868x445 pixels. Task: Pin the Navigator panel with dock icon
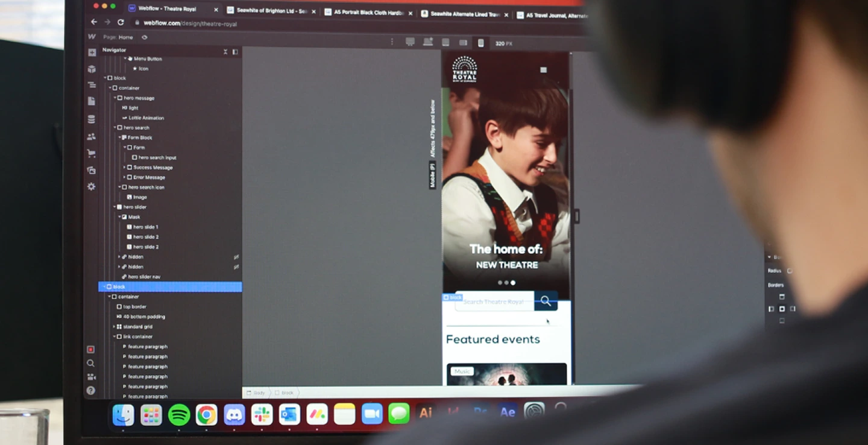click(x=235, y=51)
